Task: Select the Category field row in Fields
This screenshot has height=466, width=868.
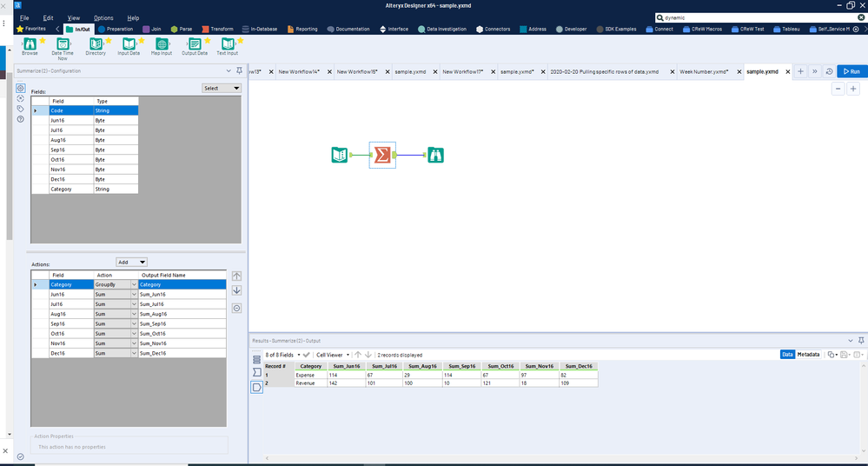Action: pyautogui.click(x=84, y=189)
